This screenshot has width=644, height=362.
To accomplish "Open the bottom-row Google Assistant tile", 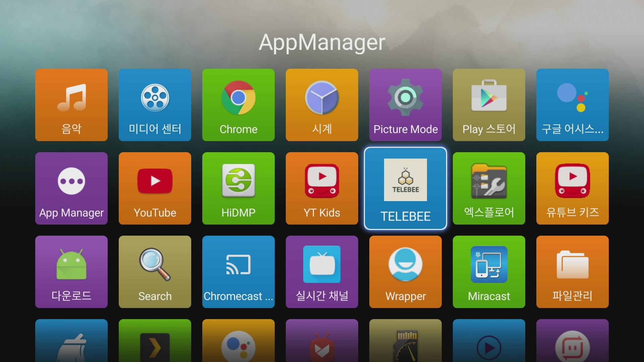I will coord(238,341).
